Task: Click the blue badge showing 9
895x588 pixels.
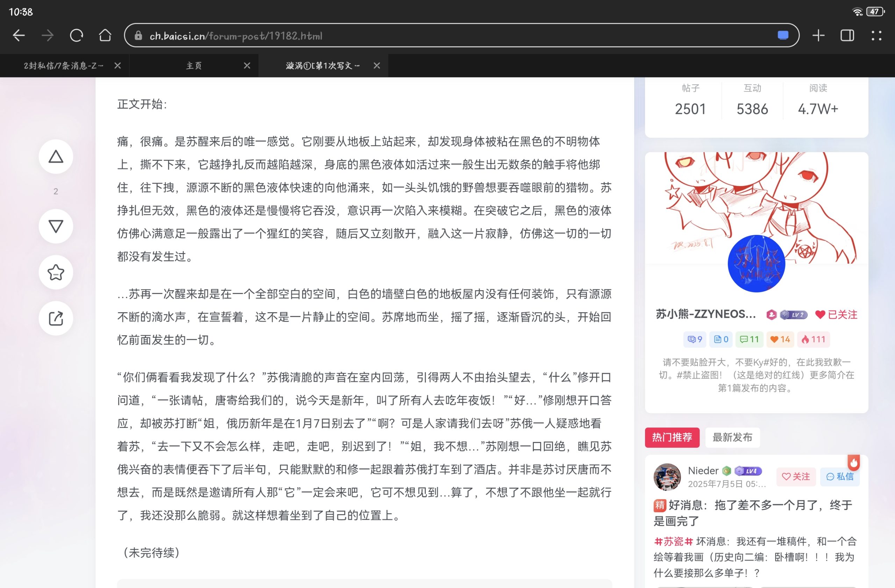Action: tap(695, 339)
